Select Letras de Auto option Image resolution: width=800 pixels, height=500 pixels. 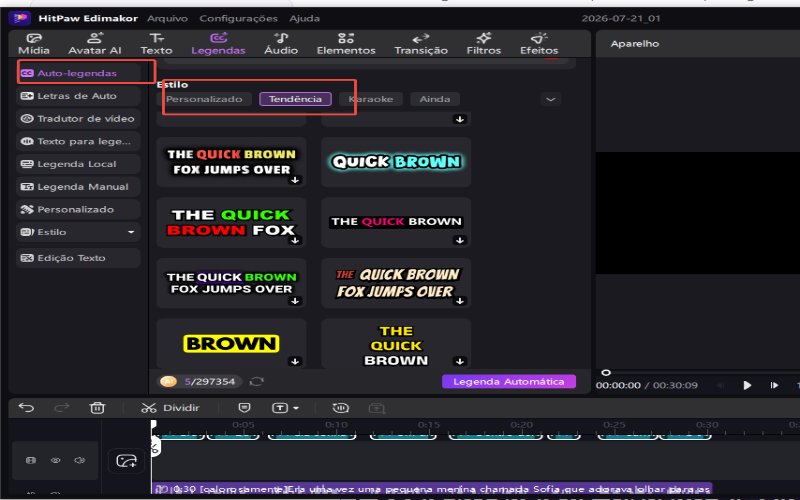[78, 96]
